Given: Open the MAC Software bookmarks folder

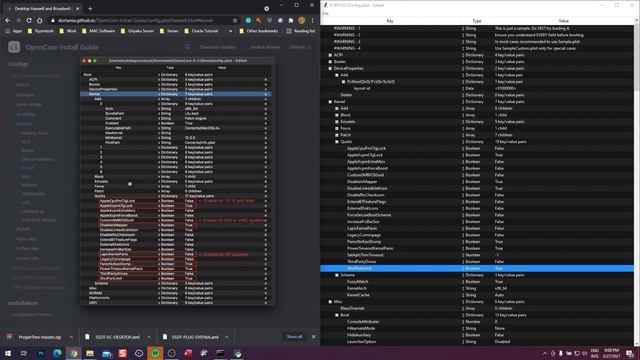Looking at the screenshot, I should coord(98,31).
